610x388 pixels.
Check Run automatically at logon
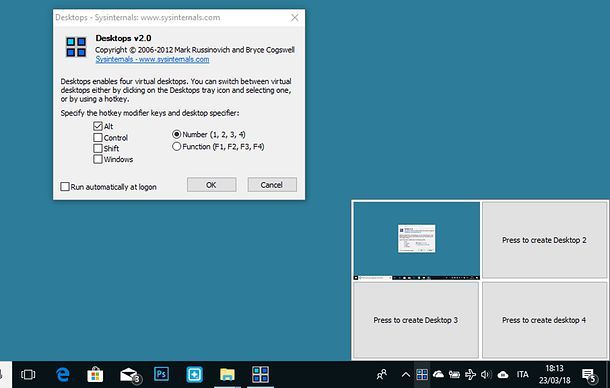point(65,186)
